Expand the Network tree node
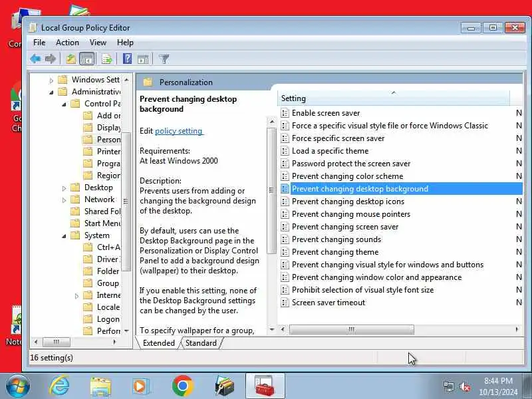Image resolution: width=532 pixels, height=399 pixels. tap(64, 200)
